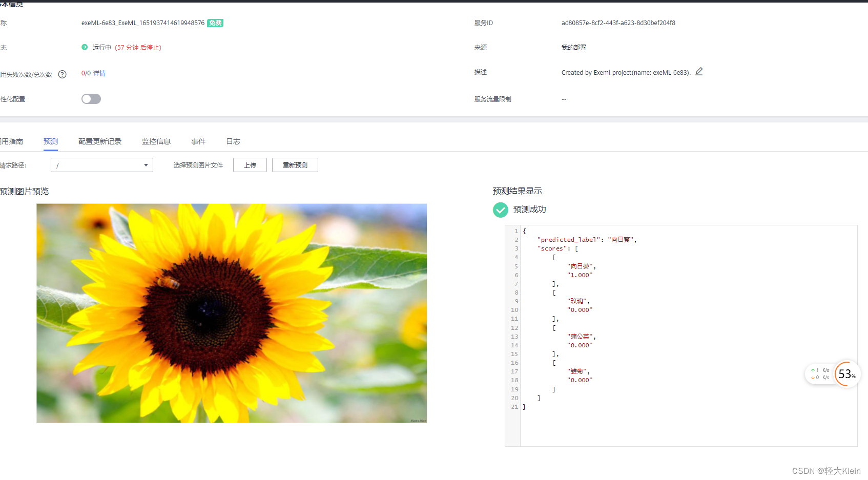Select the green 免费 badge
The height and width of the screenshot is (480, 868).
pyautogui.click(x=215, y=23)
